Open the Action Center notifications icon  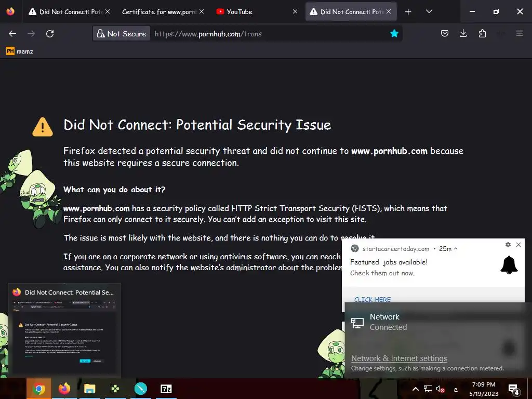(514, 389)
